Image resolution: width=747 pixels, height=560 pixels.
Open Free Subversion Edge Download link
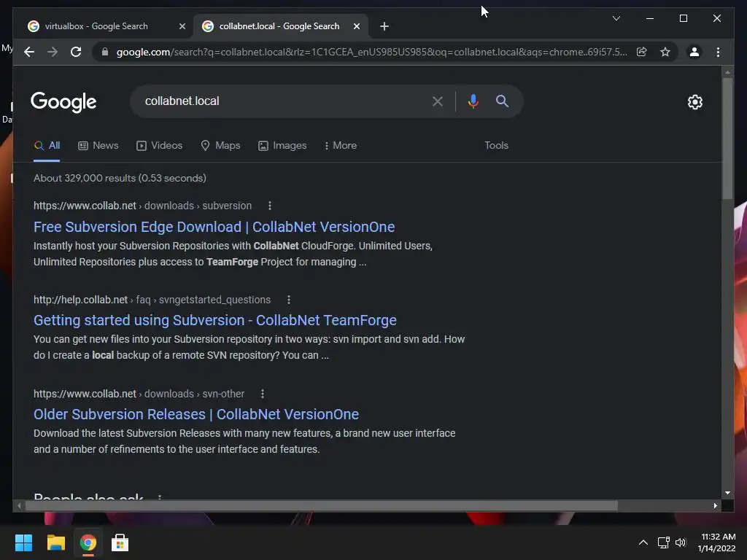[x=214, y=227]
